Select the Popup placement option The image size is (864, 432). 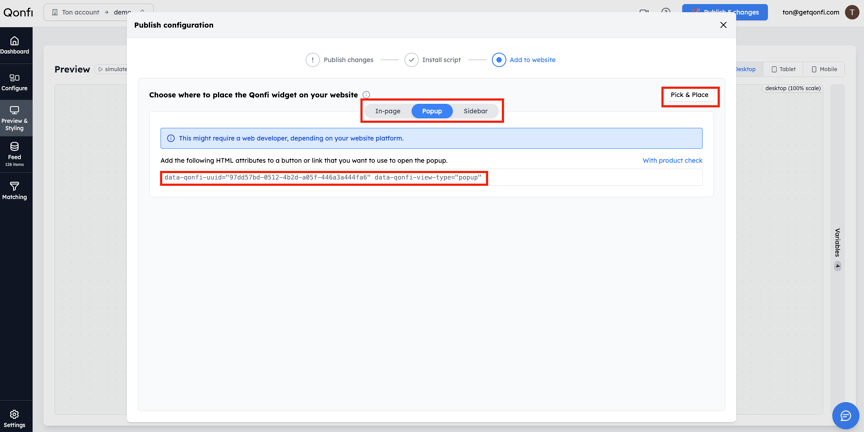pyautogui.click(x=432, y=111)
